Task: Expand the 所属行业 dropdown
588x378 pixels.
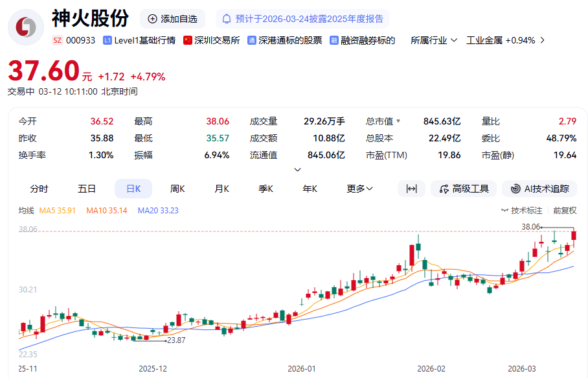Action: click(435, 40)
